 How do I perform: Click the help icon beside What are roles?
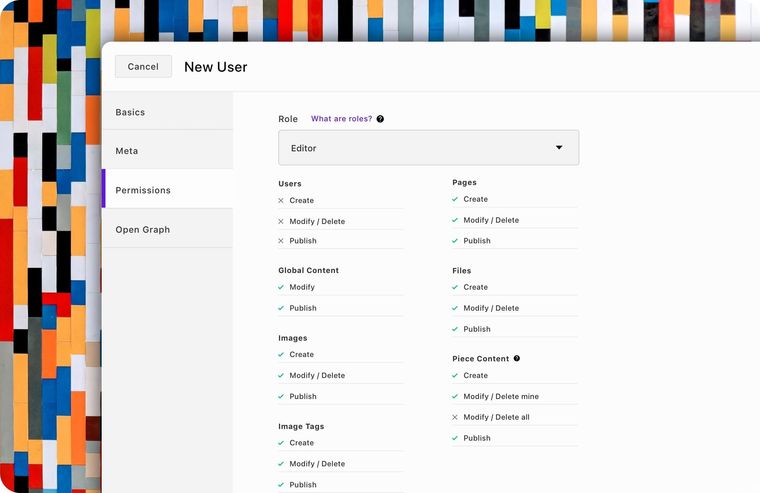[380, 119]
